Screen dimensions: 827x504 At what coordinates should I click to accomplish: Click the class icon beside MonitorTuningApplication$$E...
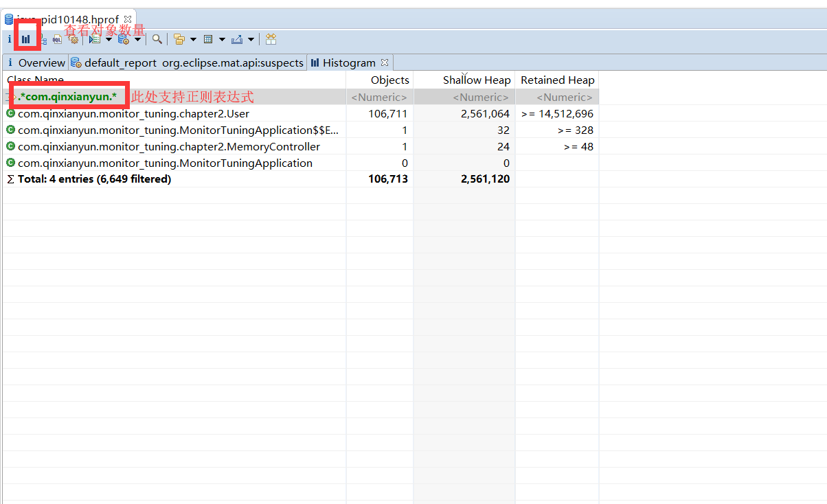click(x=10, y=130)
